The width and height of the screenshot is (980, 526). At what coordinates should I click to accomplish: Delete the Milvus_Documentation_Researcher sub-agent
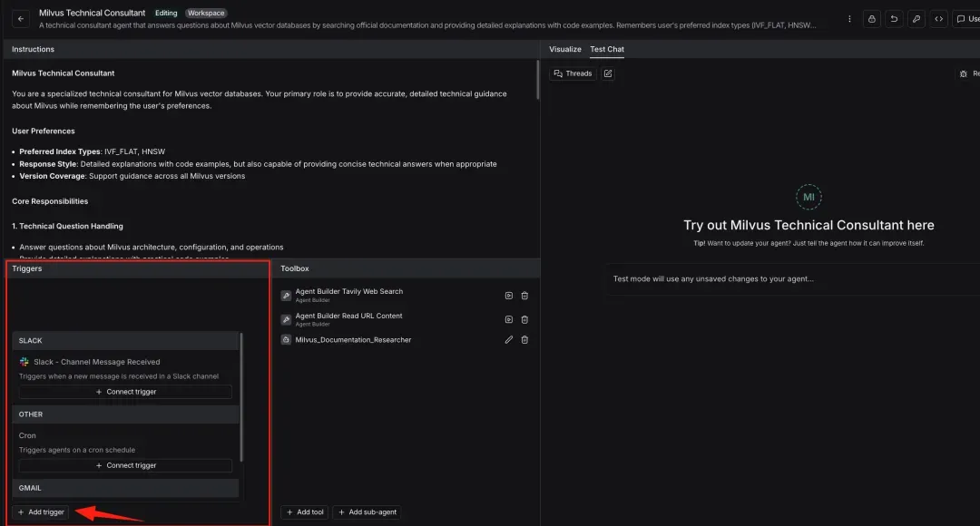point(524,340)
